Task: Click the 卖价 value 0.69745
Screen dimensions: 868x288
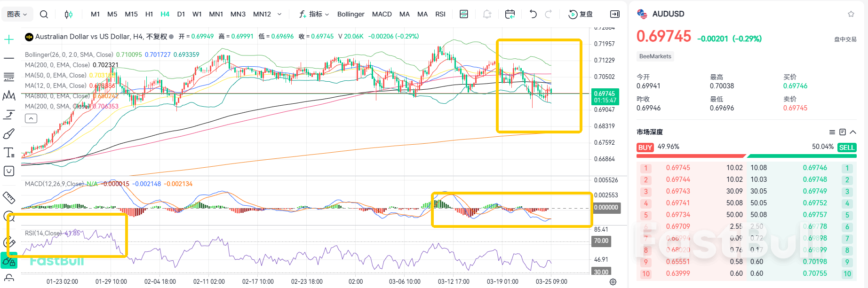Action: pyautogui.click(x=795, y=108)
